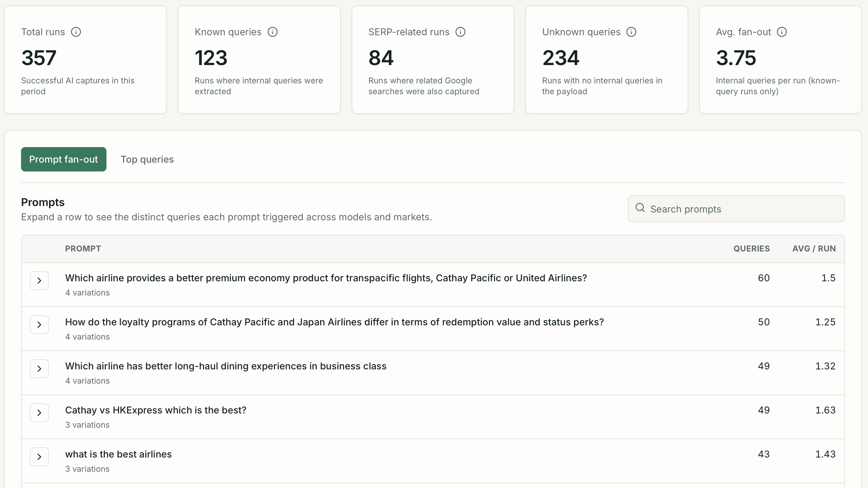Click the info icon beside Known queries
868x488 pixels.
(x=273, y=32)
